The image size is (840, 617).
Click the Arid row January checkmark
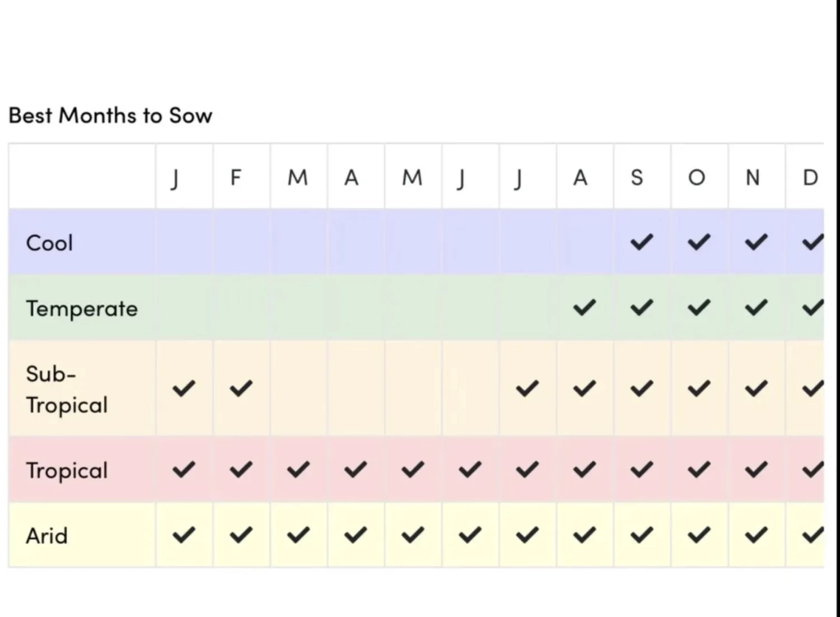point(184,535)
